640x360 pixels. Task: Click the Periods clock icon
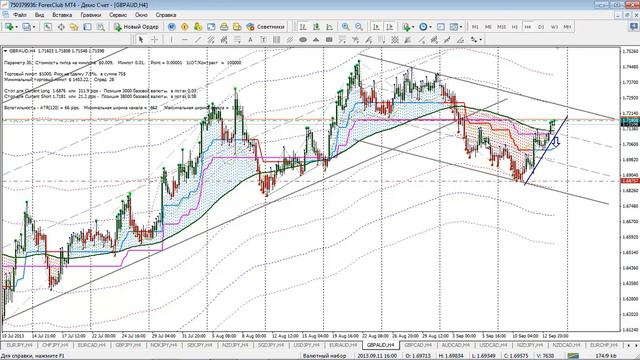[423, 27]
